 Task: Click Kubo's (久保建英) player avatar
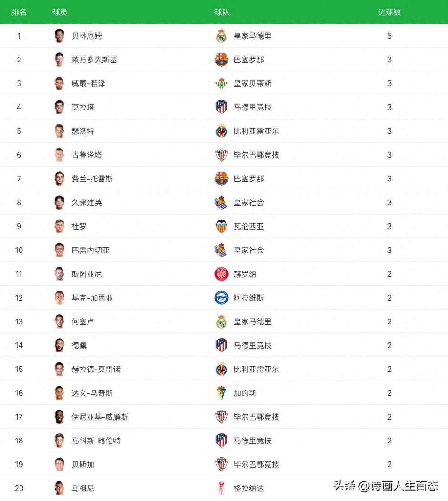click(60, 202)
